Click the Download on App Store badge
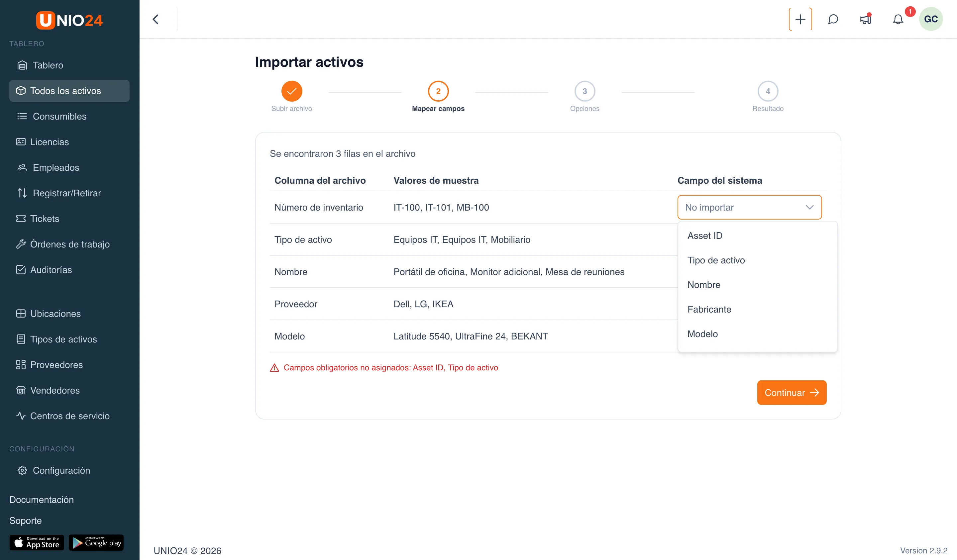This screenshot has height=560, width=957. [x=37, y=542]
